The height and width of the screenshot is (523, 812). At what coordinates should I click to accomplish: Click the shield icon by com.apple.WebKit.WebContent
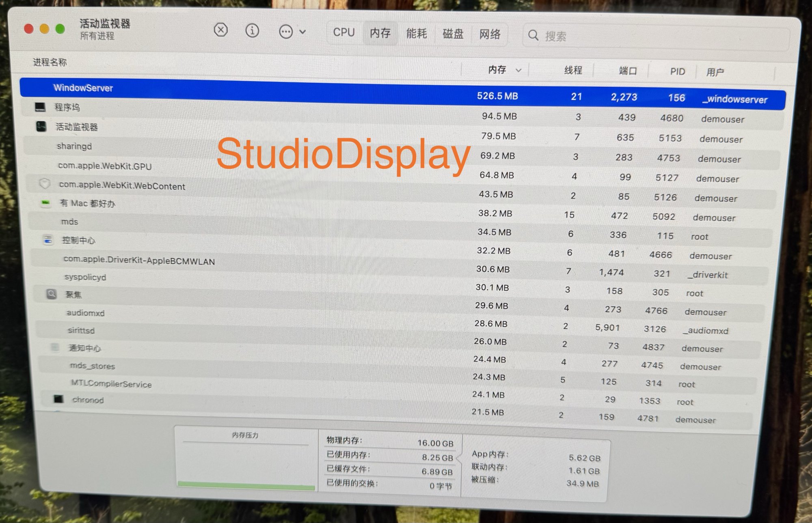(x=44, y=184)
